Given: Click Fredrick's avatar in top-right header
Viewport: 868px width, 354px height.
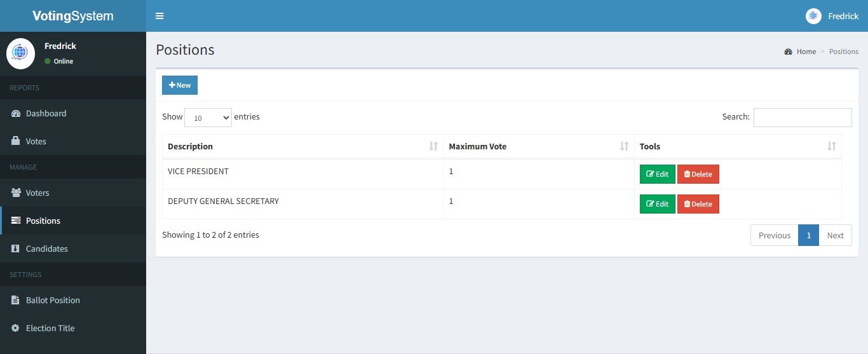Looking at the screenshot, I should tap(813, 17).
